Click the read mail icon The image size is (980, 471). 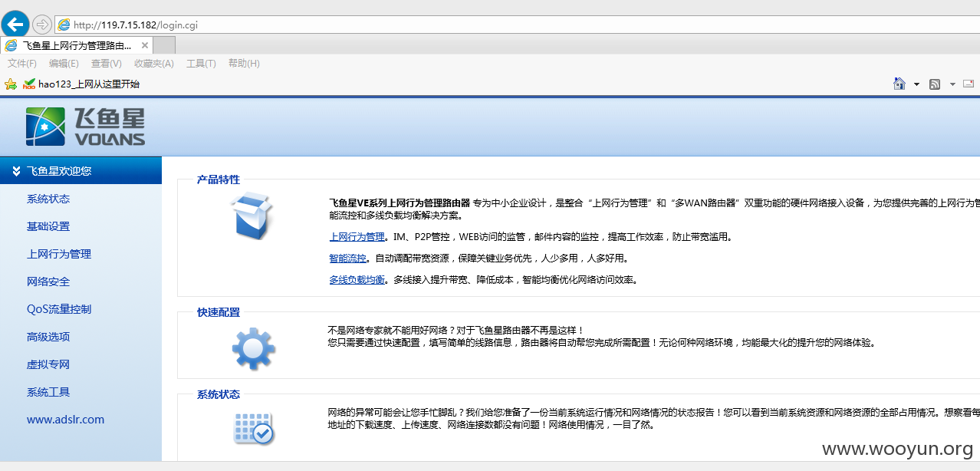(x=968, y=84)
